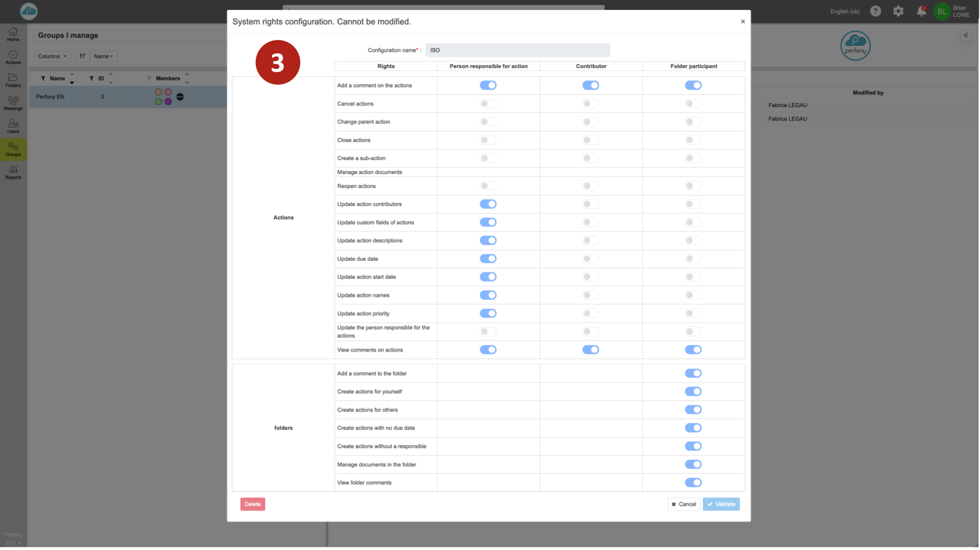
Task: Open the Columns dropdown
Action: tap(52, 56)
